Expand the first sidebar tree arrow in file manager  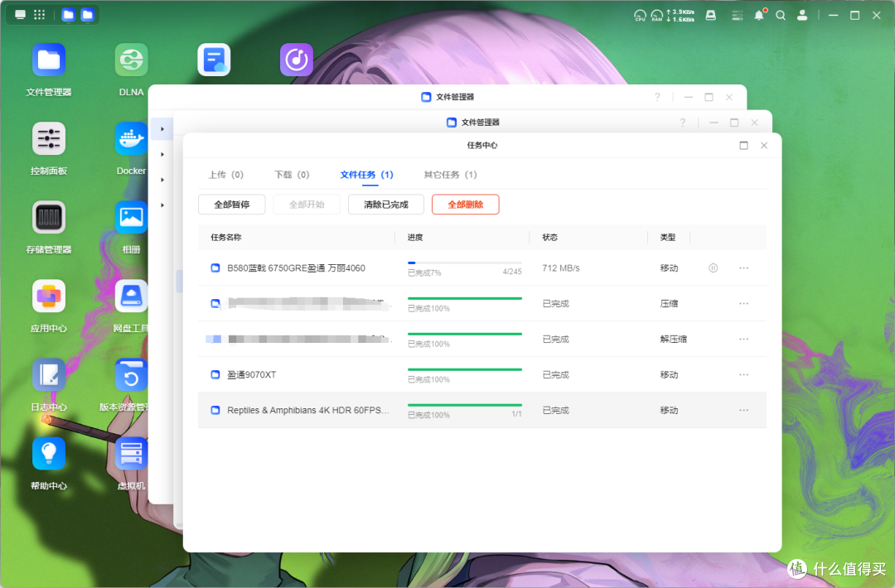(162, 129)
